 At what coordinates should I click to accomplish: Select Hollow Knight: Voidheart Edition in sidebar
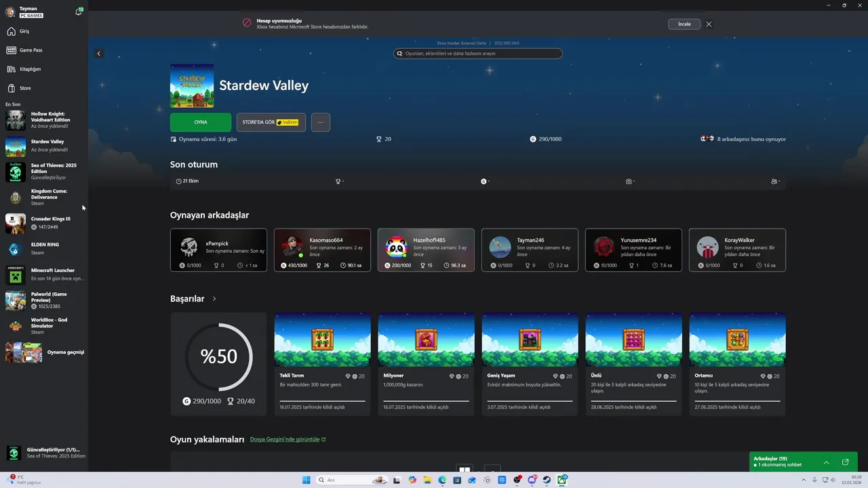[x=44, y=120]
